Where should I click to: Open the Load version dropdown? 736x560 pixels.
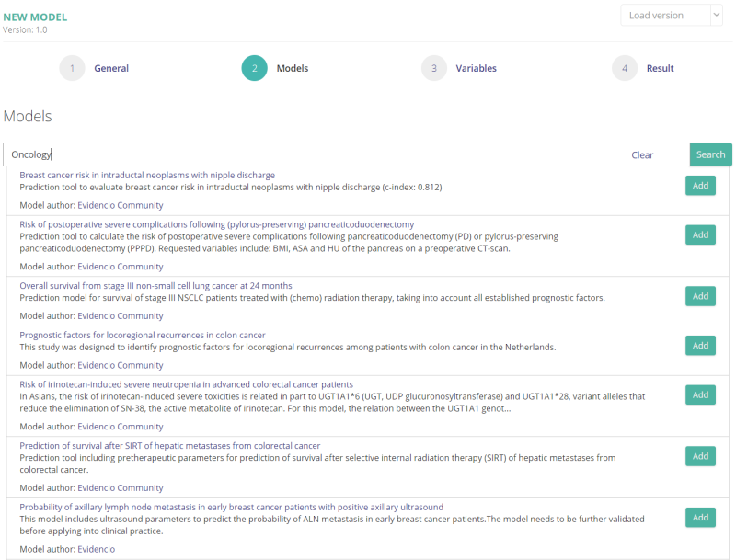coord(671,15)
